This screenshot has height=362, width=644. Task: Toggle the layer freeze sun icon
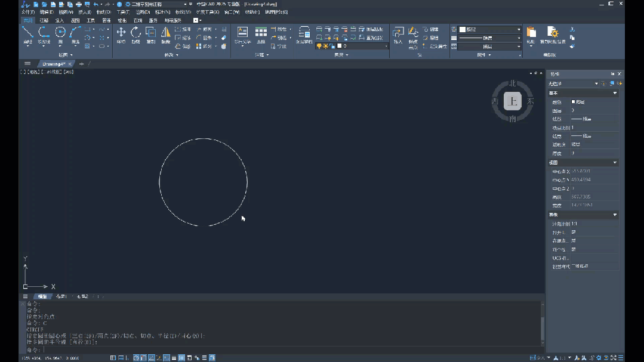(x=325, y=46)
